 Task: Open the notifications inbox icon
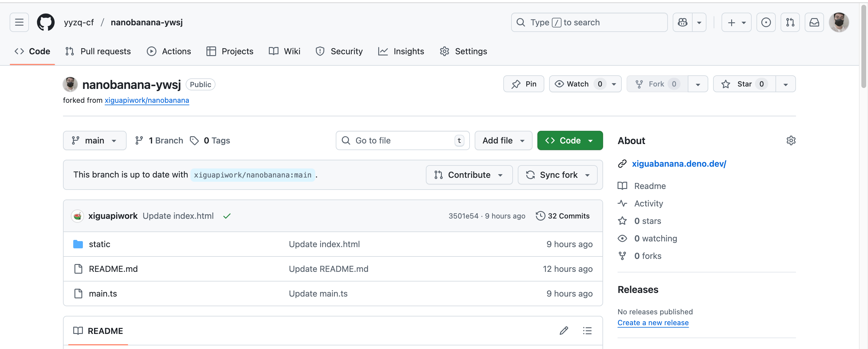coord(814,22)
